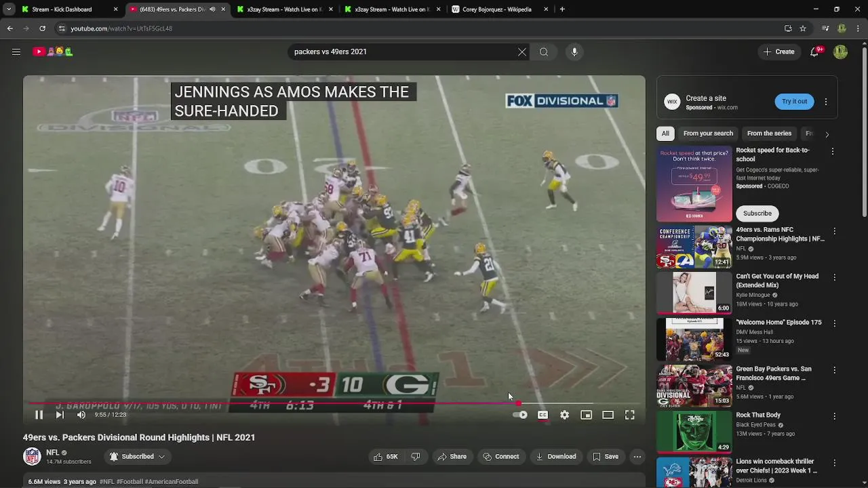The image size is (868, 488).
Task: Pause the video playback
Action: point(39,415)
